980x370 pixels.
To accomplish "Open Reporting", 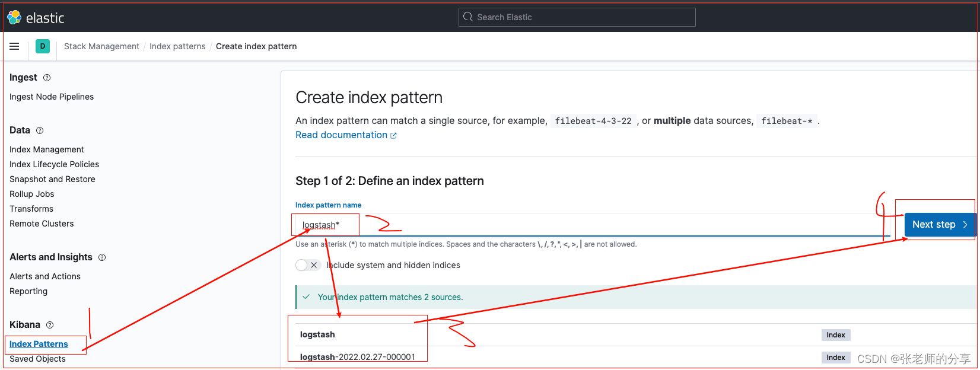I will tap(28, 291).
